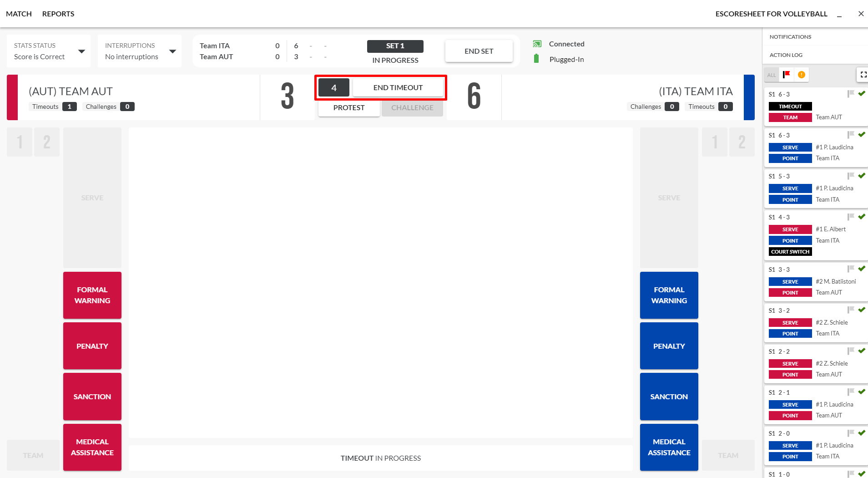This screenshot has height=478, width=868.
Task: Flag the S1 6-3 serve log entry
Action: 851,135
